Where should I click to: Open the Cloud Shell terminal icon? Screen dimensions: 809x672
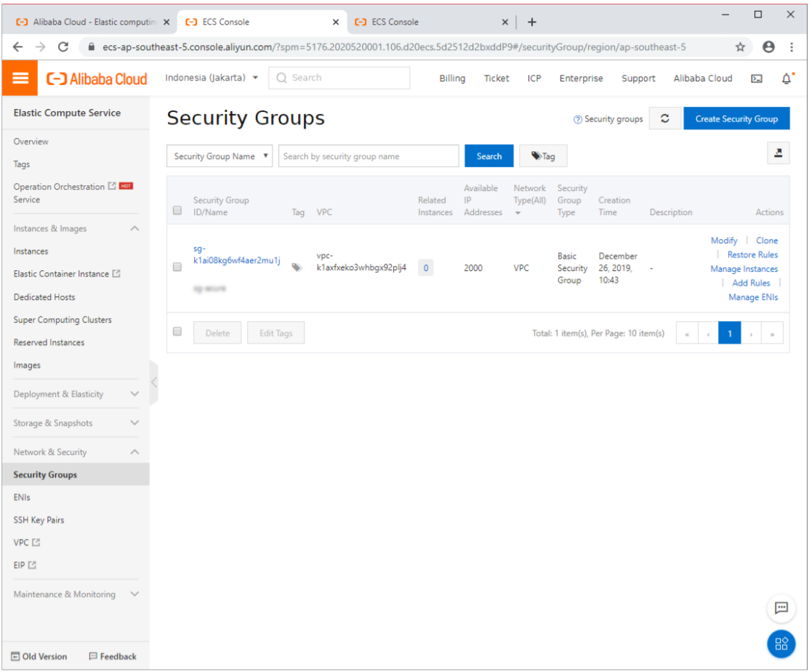[x=757, y=78]
